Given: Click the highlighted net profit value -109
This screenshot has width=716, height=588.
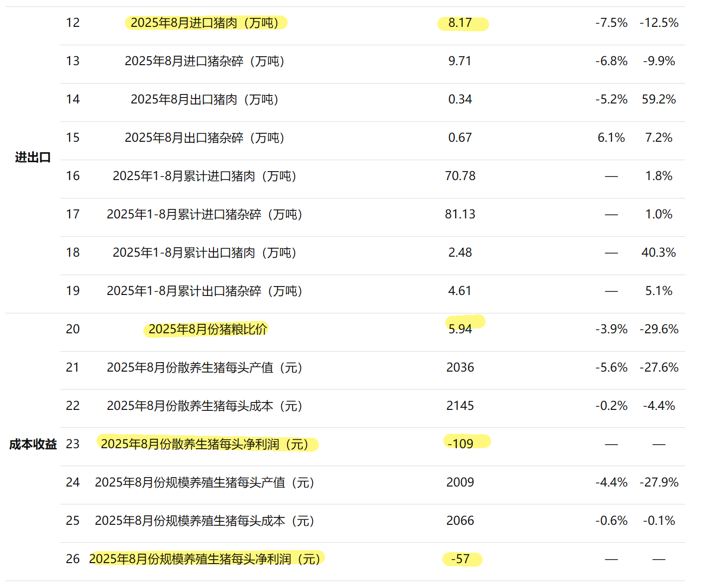Looking at the screenshot, I should [460, 444].
